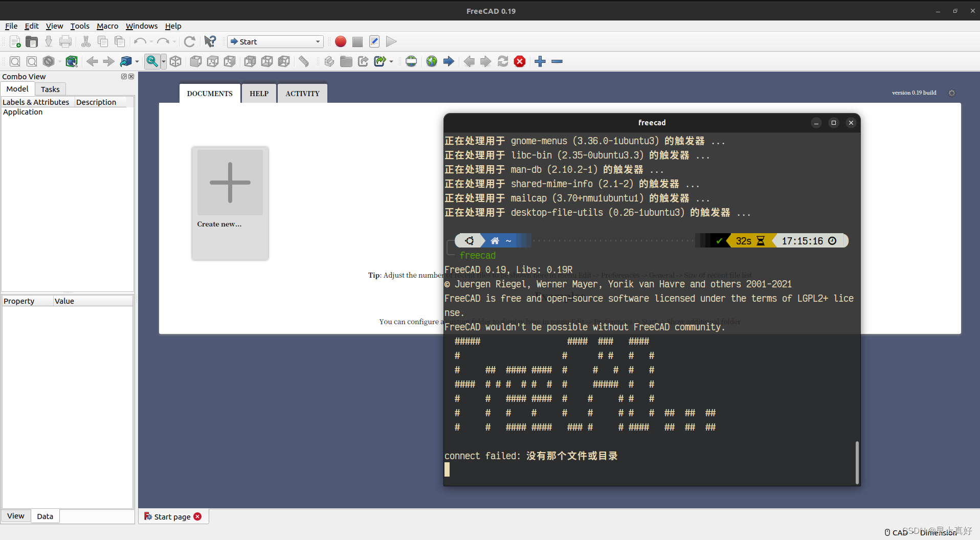Open the FreeCAD website
This screenshot has height=540, width=980.
[431, 61]
